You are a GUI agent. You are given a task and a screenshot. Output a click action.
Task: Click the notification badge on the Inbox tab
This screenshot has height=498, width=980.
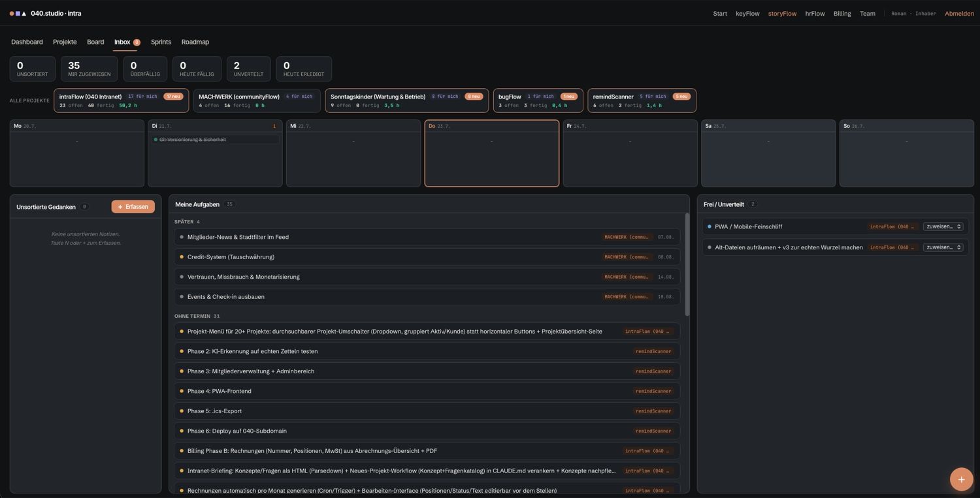pyautogui.click(x=137, y=42)
